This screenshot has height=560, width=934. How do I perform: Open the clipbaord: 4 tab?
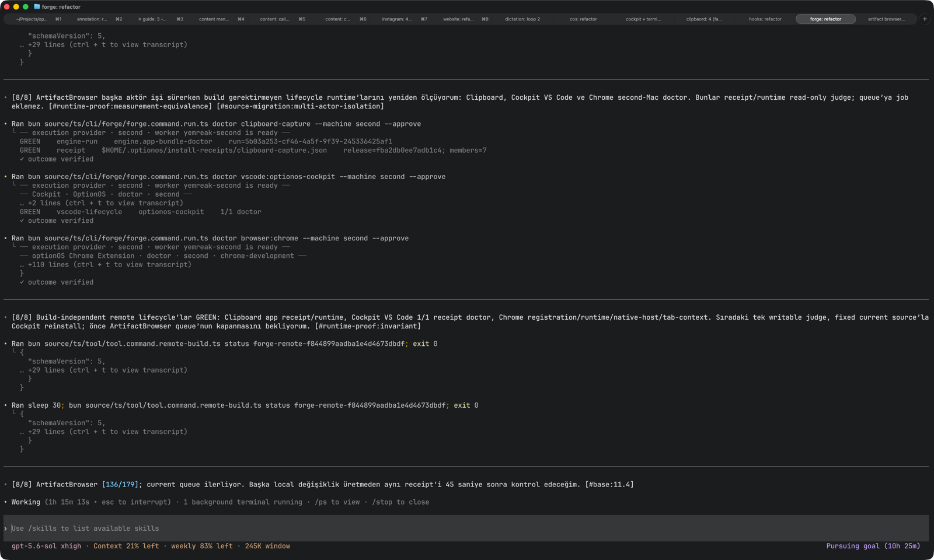(x=704, y=19)
